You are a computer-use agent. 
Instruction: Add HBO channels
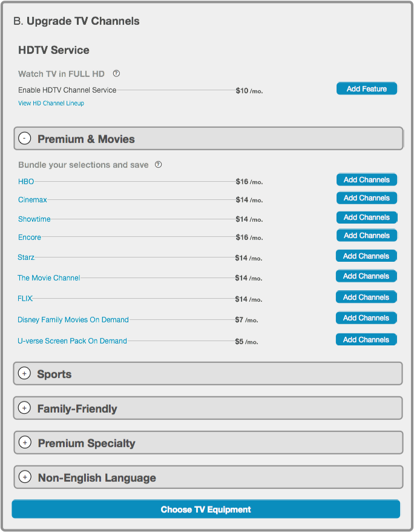pos(367,180)
